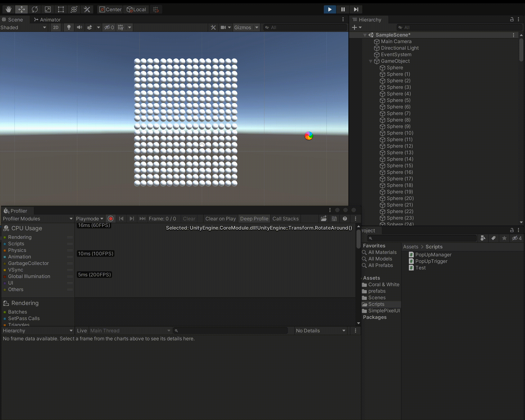Screen dimensions: 525x420
Task: Jump to current profiler frame
Action: [x=142, y=219]
